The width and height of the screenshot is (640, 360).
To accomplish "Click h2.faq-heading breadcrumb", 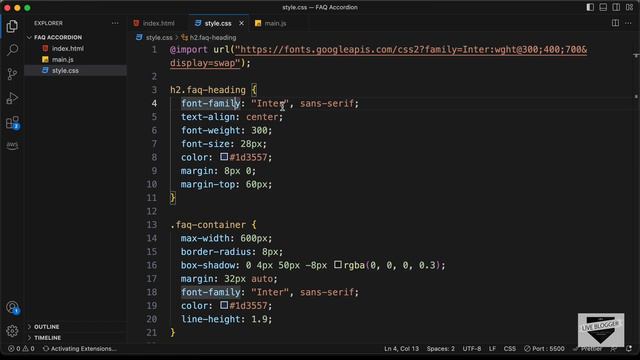I will click(213, 38).
